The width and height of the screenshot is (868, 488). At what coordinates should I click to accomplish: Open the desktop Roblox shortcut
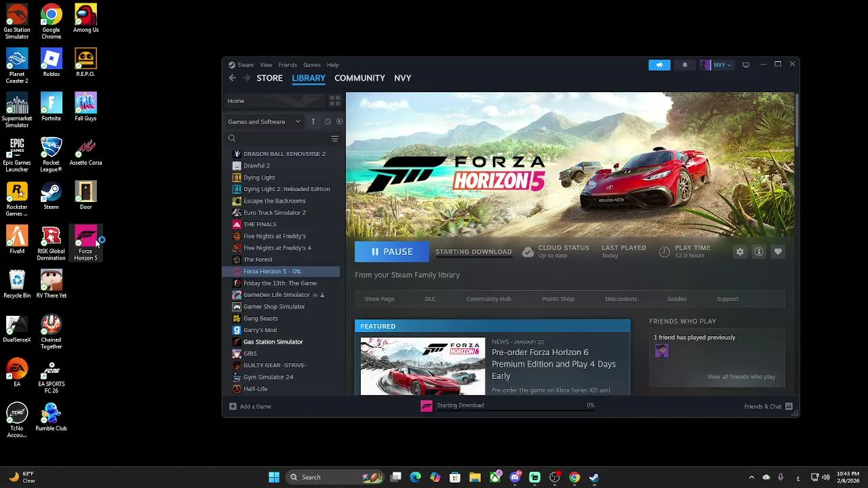pyautogui.click(x=51, y=63)
